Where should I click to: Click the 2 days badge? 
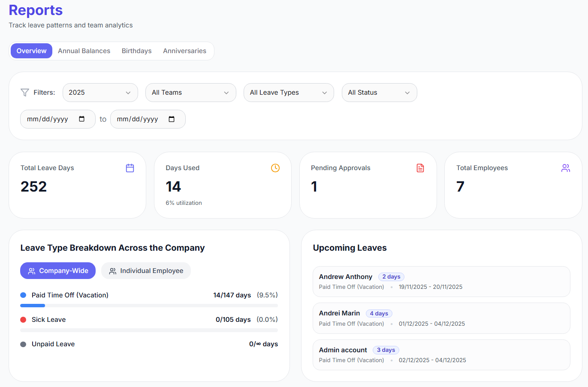coord(391,276)
